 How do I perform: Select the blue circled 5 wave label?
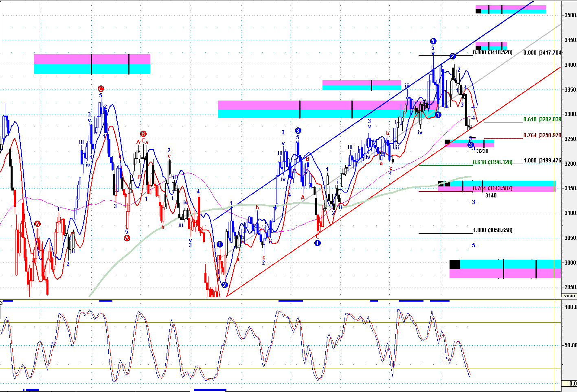click(x=433, y=41)
